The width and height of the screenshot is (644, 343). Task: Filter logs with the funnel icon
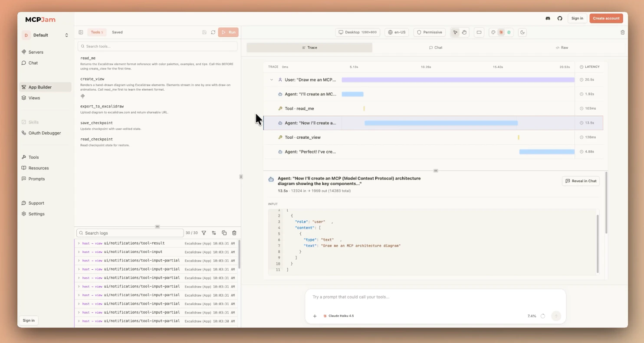click(x=204, y=233)
